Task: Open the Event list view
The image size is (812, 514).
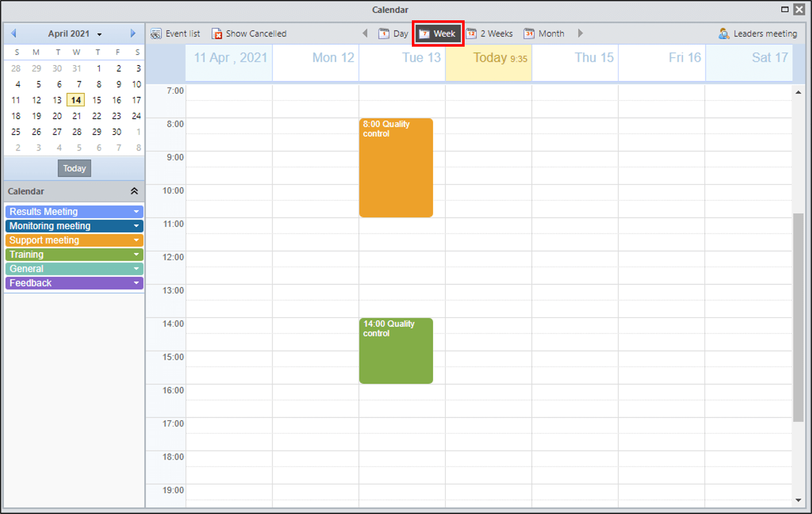Action: click(x=175, y=33)
